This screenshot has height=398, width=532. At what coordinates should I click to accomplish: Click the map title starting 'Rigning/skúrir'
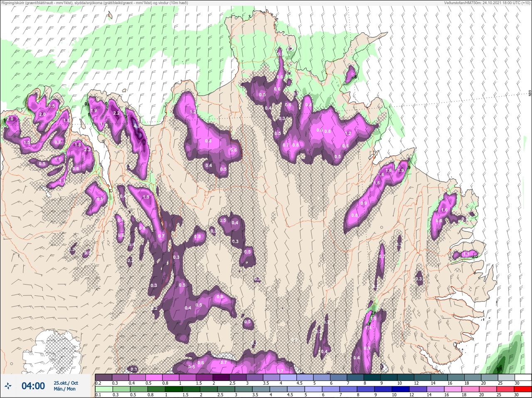click(94, 3)
